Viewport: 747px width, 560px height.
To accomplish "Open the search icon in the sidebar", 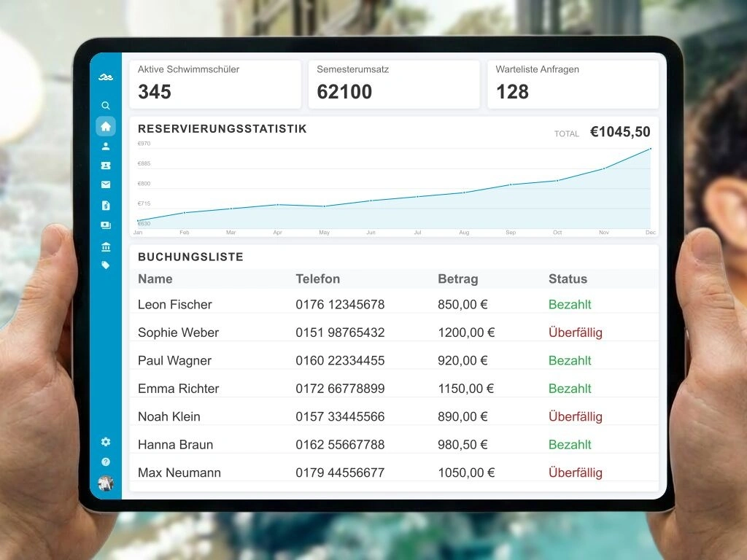I will 106,106.
